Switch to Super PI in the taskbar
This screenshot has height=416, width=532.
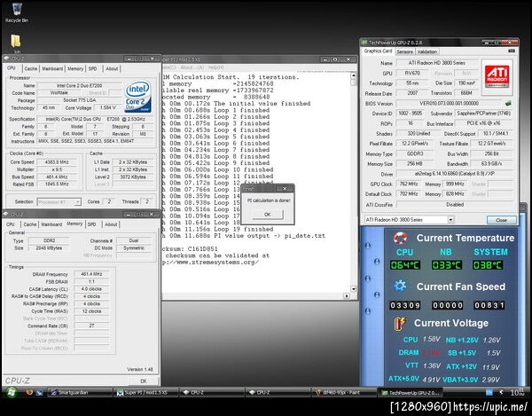146,393
